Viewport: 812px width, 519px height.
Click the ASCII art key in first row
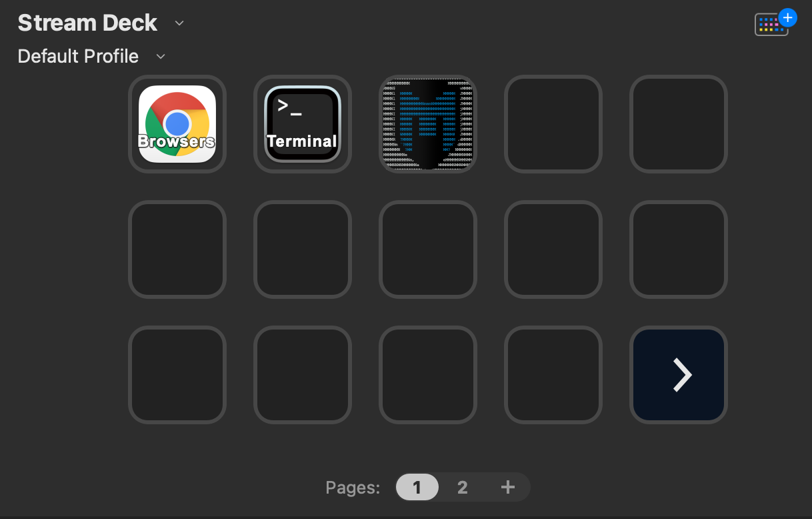(428, 124)
